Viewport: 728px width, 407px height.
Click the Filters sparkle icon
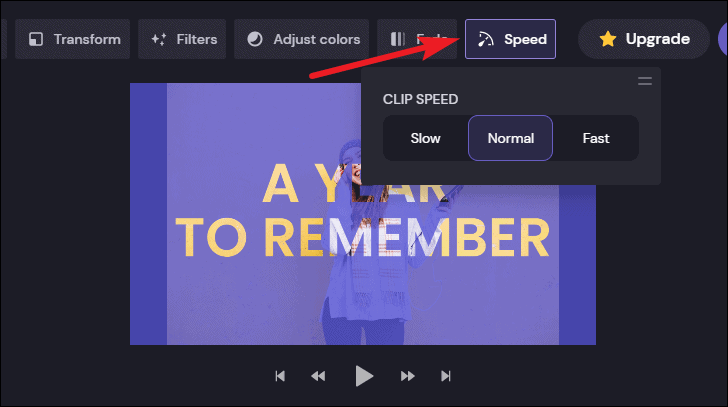159,39
